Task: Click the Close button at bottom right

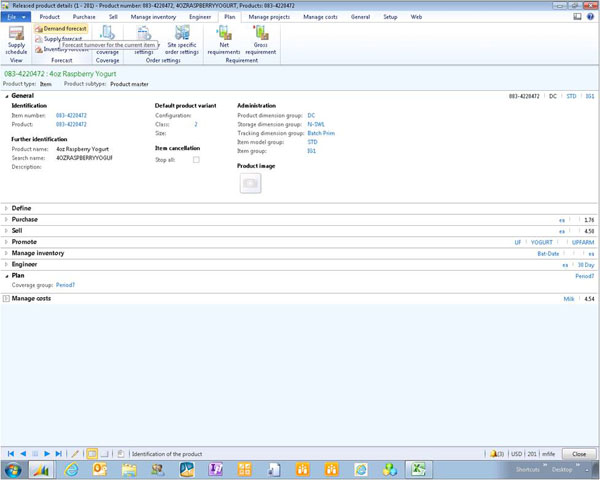Action: coord(579,454)
